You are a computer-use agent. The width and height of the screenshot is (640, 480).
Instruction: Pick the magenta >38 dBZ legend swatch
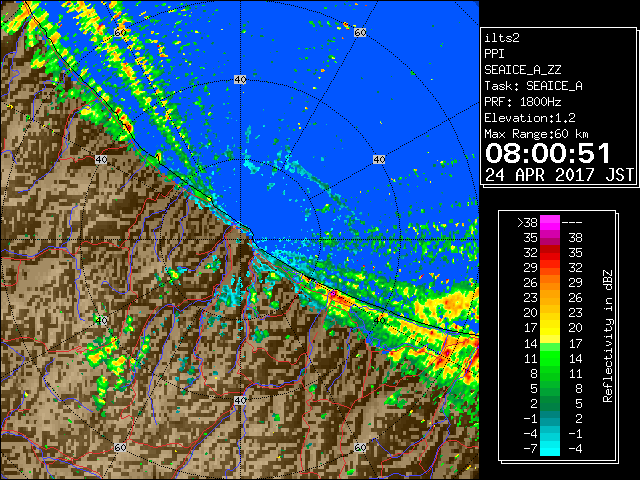click(550, 223)
